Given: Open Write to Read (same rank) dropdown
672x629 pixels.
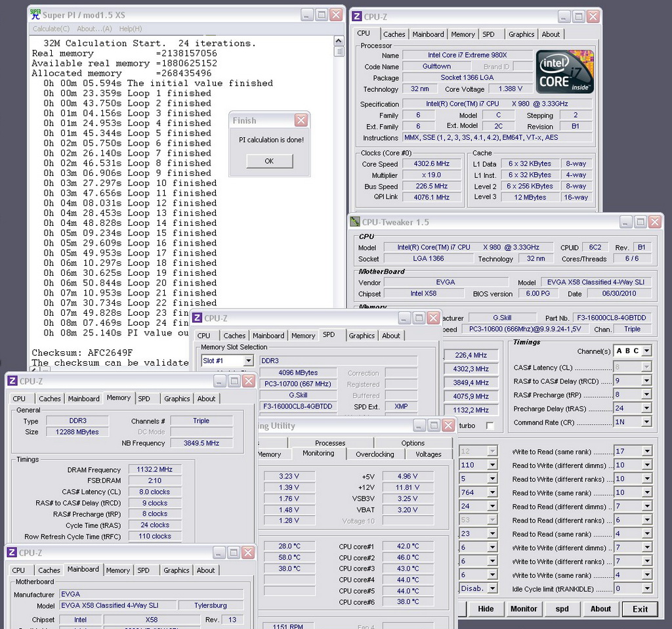Looking at the screenshot, I should pyautogui.click(x=647, y=451).
